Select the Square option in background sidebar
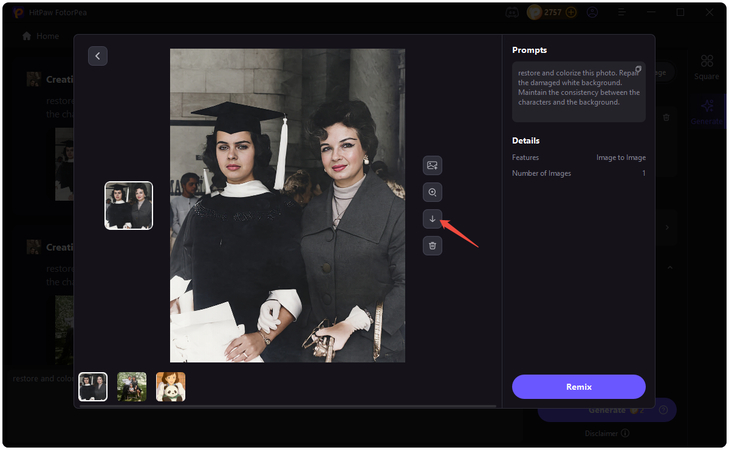The width and height of the screenshot is (729, 450). point(707,67)
